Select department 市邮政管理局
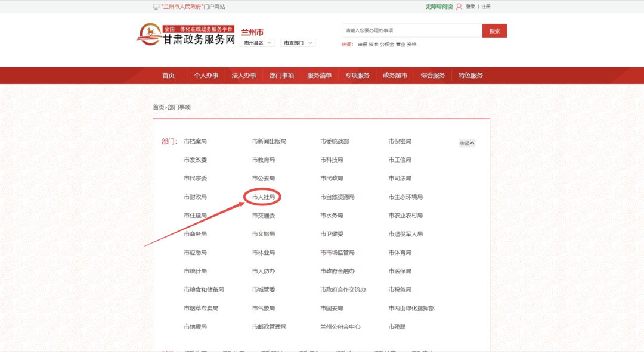Image resolution: width=644 pixels, height=352 pixels. [269, 326]
